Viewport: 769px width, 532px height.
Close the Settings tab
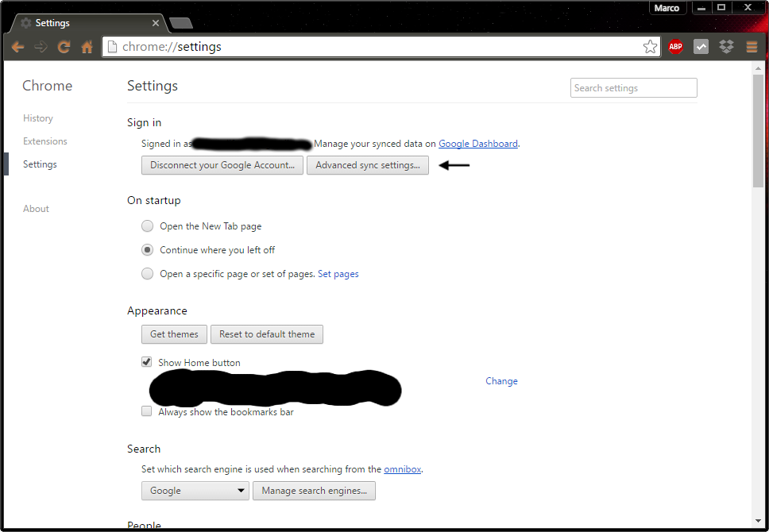click(x=156, y=23)
